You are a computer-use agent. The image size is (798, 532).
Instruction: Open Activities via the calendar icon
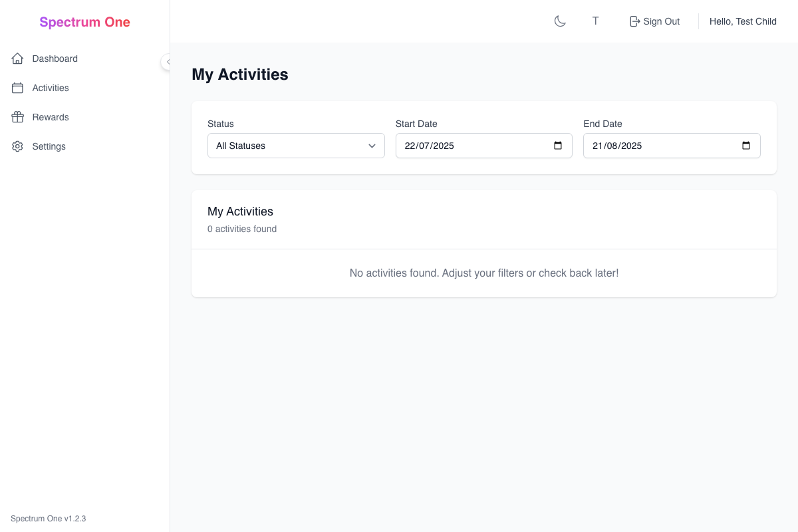(17, 88)
